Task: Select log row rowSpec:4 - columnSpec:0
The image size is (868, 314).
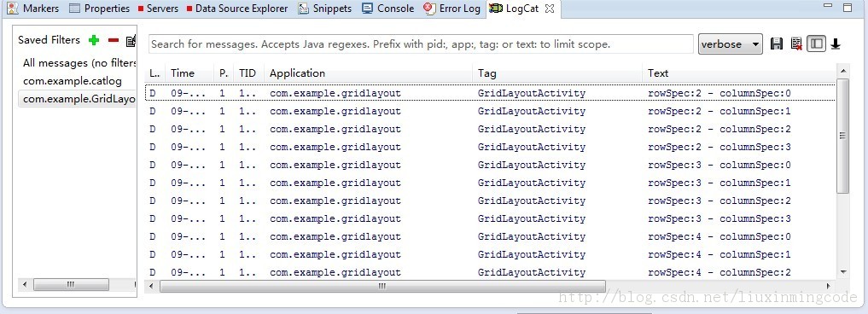Action: 490,236
